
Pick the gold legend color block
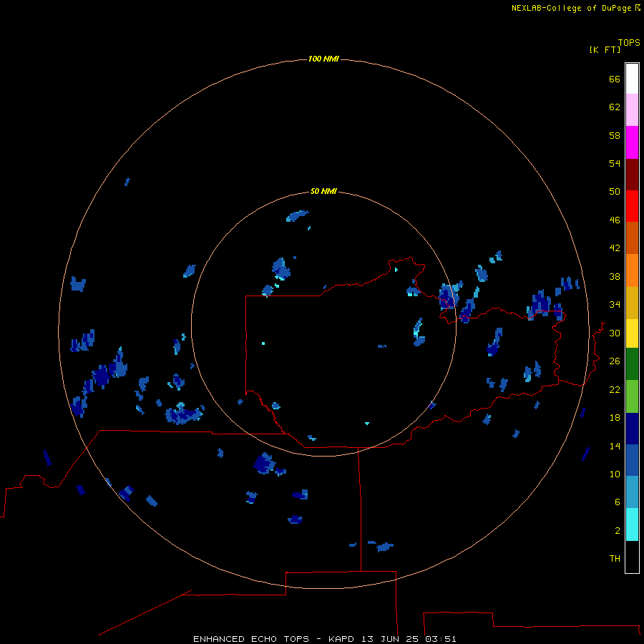pyautogui.click(x=632, y=303)
